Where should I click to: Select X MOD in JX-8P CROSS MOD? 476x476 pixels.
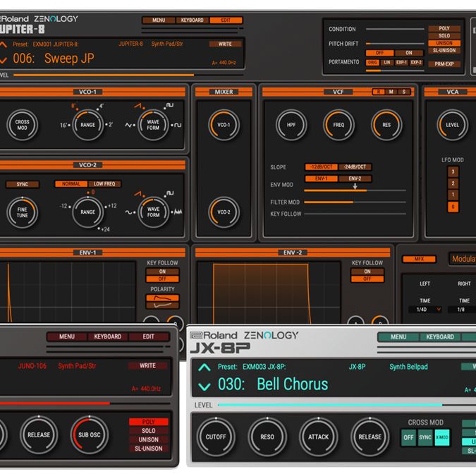coord(442,437)
